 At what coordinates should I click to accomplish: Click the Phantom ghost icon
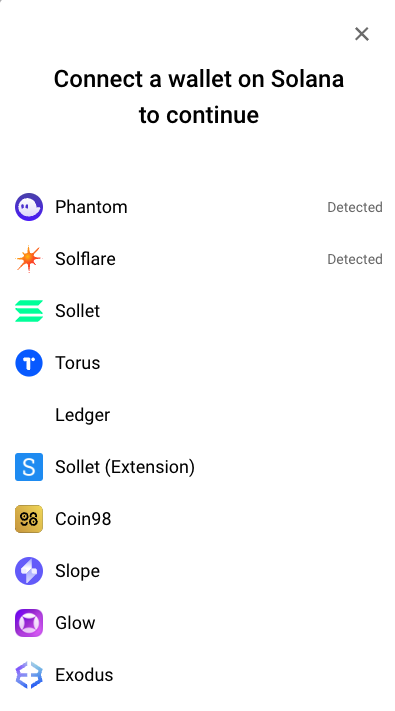[29, 207]
